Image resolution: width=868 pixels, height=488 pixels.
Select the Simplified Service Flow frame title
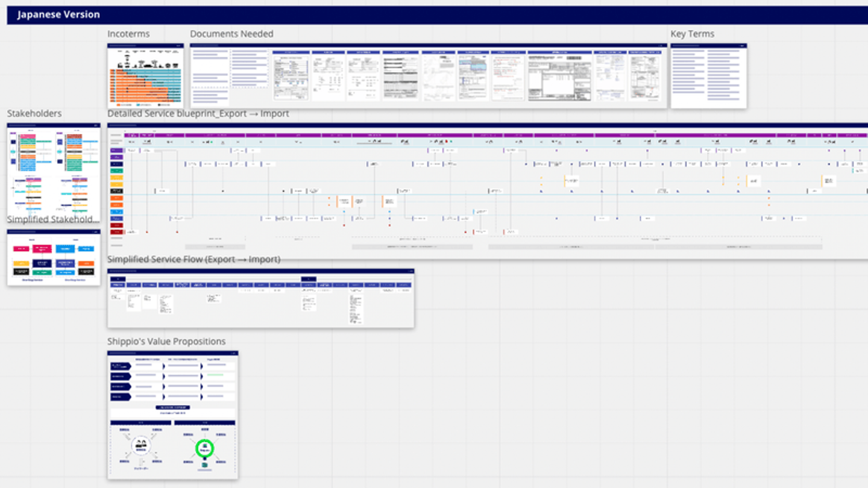pyautogui.click(x=193, y=260)
